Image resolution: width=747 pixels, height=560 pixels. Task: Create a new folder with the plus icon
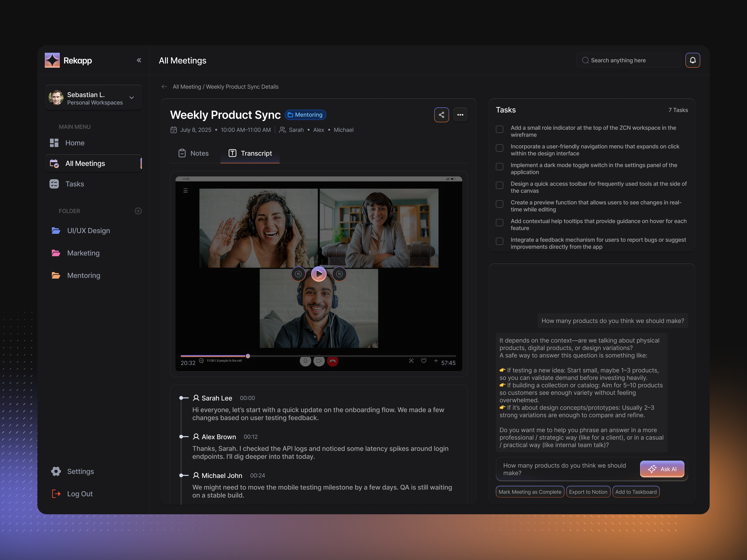(x=138, y=211)
